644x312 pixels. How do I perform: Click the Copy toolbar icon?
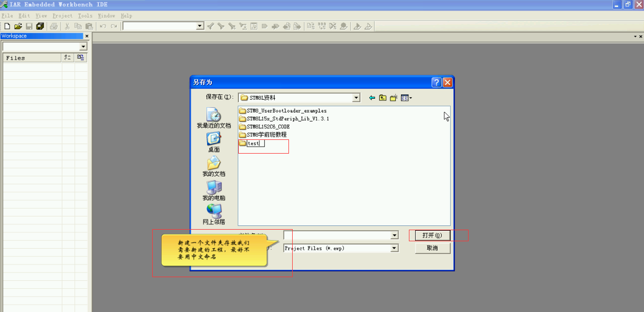click(78, 26)
